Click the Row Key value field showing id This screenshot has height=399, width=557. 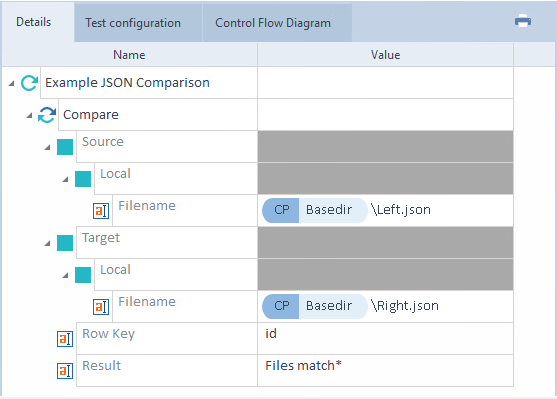385,338
